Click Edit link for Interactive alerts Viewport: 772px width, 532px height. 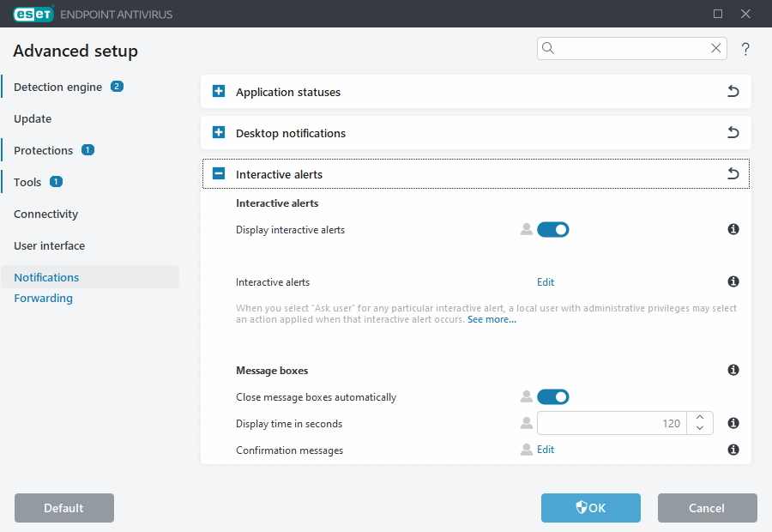coord(546,281)
